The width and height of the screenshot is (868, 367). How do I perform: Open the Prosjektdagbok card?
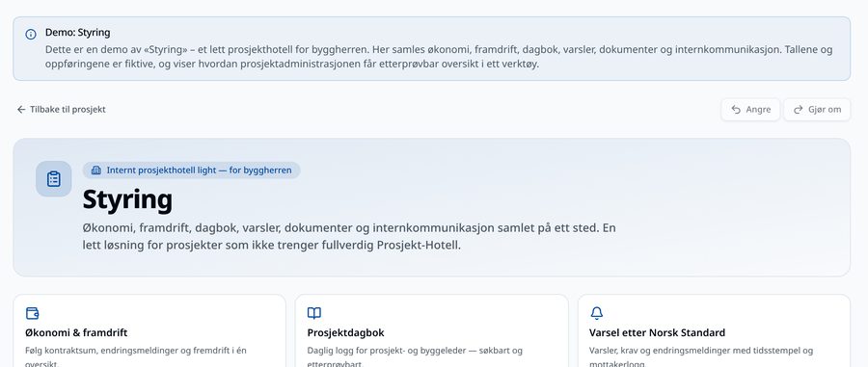point(432,330)
